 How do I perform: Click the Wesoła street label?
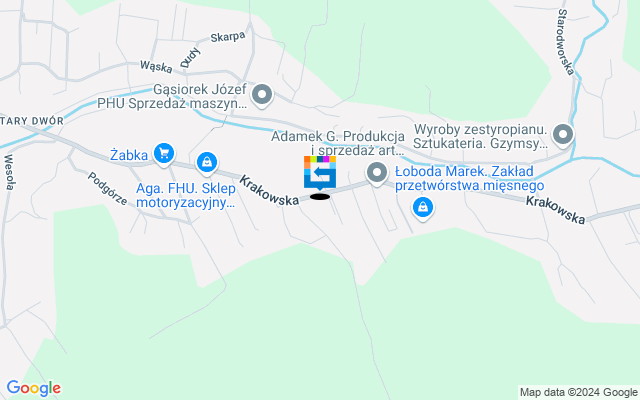(9, 172)
